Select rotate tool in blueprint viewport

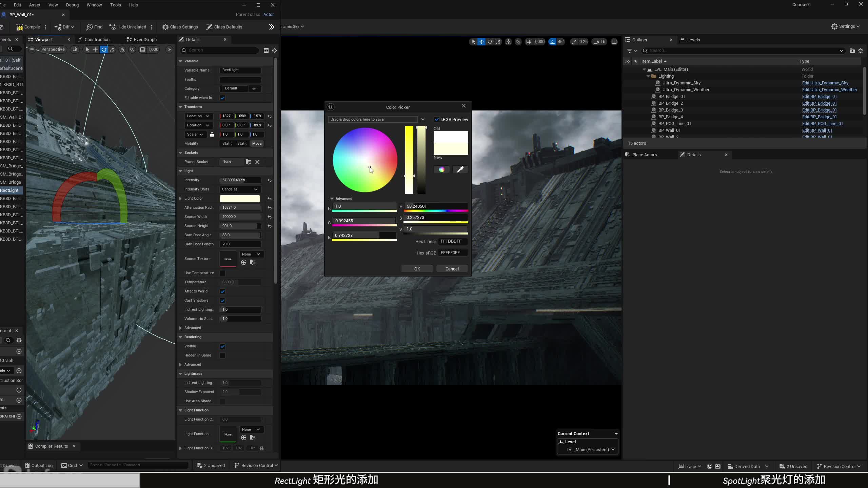(104, 49)
